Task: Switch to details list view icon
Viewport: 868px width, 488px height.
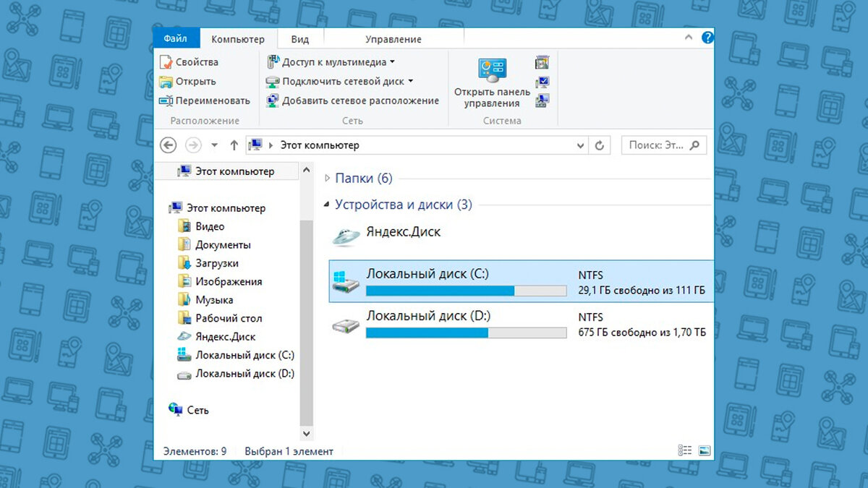Action: click(x=685, y=450)
